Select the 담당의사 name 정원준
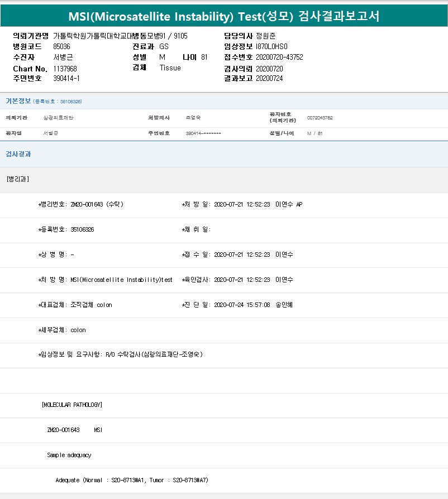448x499 pixels. point(266,36)
